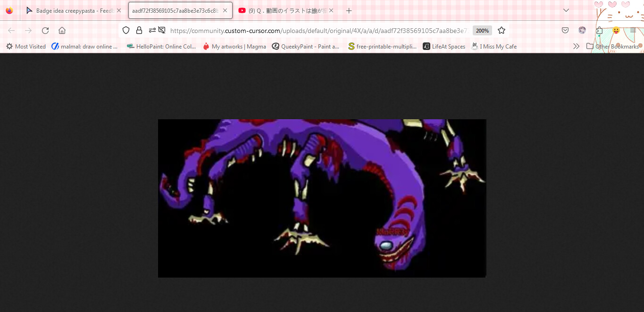
Task: Open a new tab with the plus button
Action: (x=349, y=10)
